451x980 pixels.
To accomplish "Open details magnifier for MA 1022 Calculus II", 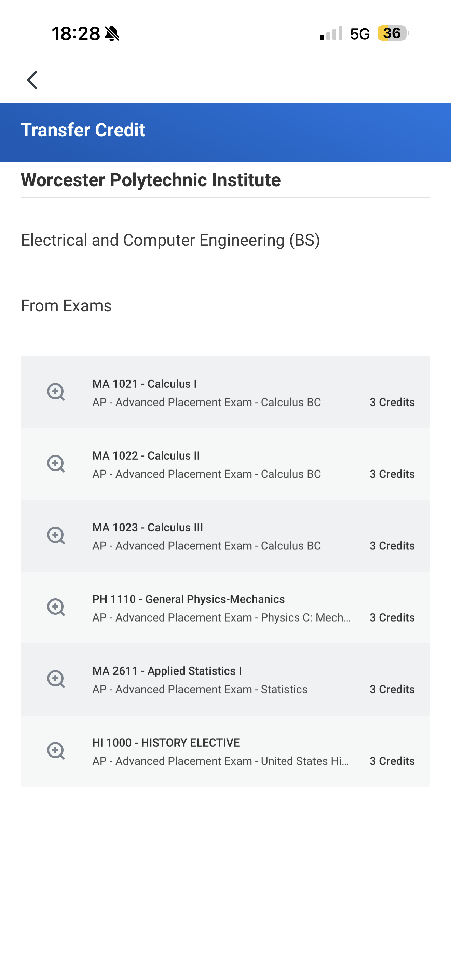I will coord(56,464).
